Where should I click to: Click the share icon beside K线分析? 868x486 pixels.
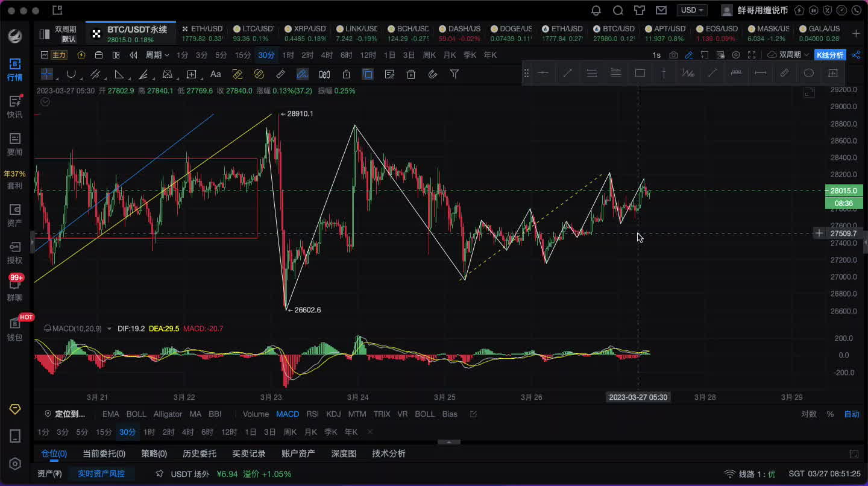tap(856, 55)
